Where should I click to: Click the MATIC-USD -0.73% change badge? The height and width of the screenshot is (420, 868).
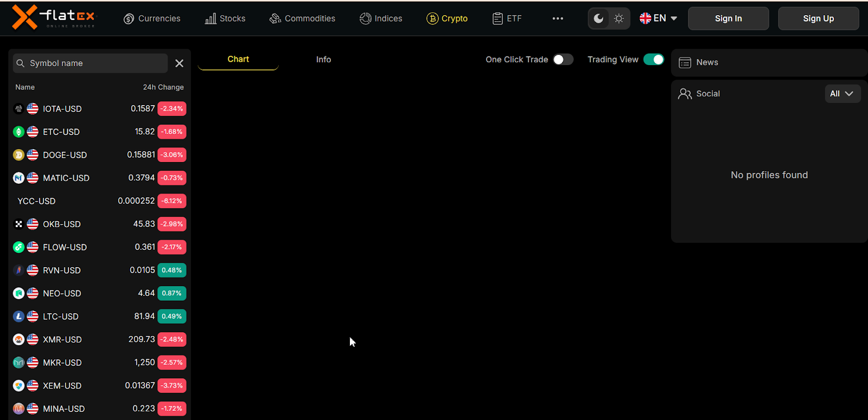[172, 178]
